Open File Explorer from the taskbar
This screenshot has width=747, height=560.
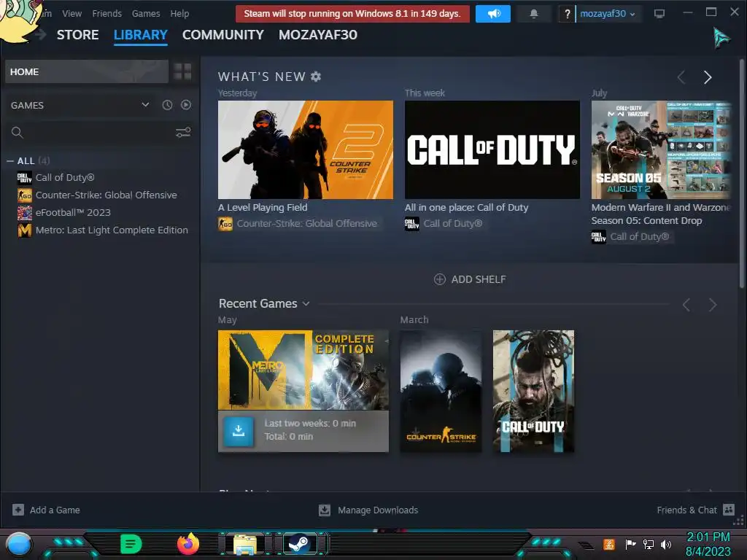(x=245, y=544)
